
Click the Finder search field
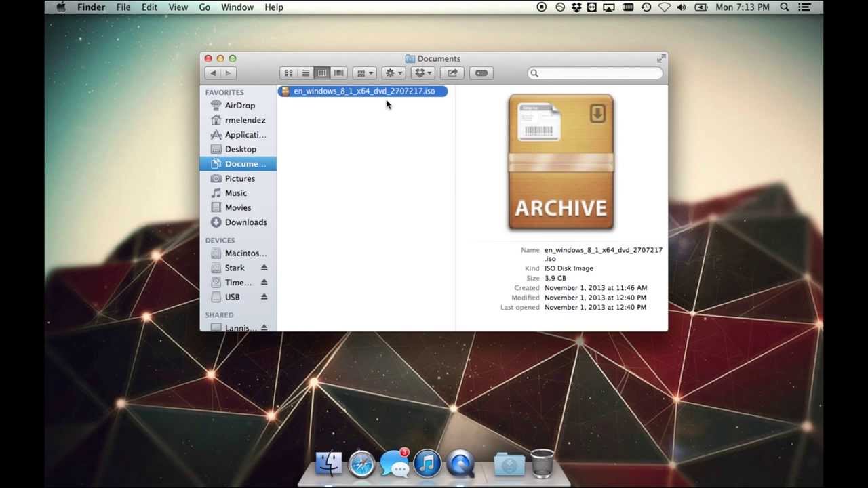coord(595,73)
